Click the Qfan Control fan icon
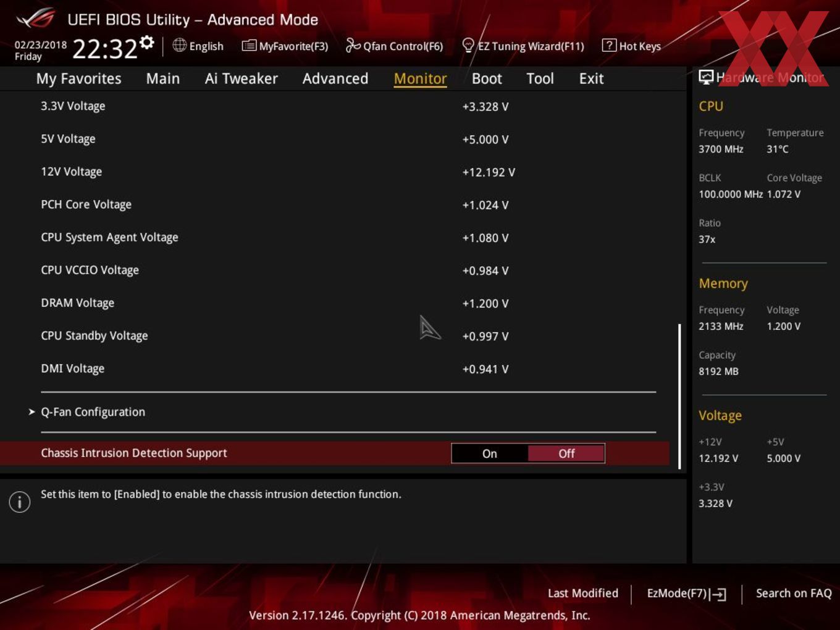 353,45
